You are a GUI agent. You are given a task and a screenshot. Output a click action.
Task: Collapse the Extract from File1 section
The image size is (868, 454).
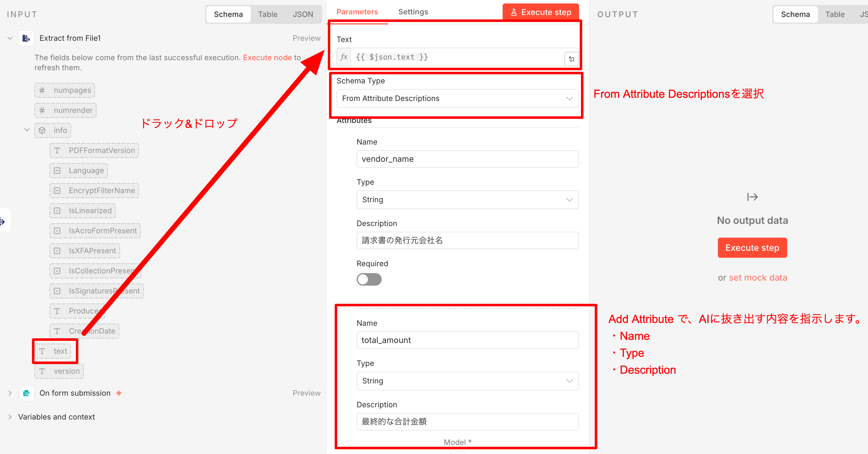(10, 39)
